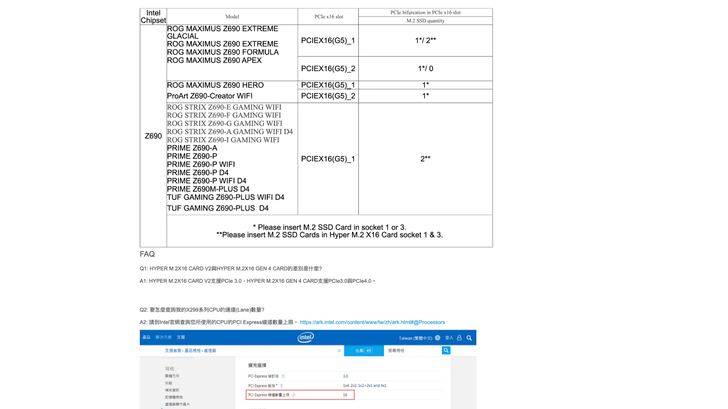Click the Hyper M.2 X16 Card footnote
This screenshot has width=728, height=409.
click(x=329, y=235)
